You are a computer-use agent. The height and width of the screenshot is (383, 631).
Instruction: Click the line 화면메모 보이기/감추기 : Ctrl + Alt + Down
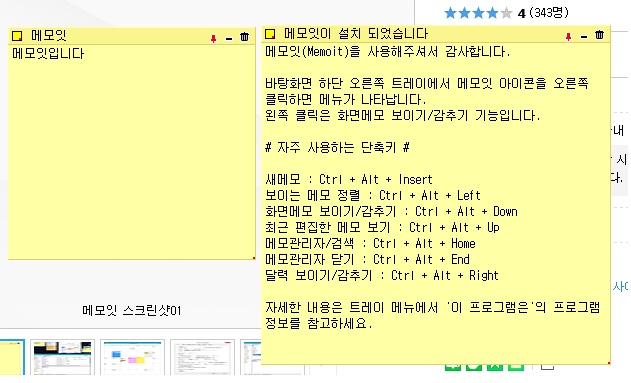pos(391,211)
